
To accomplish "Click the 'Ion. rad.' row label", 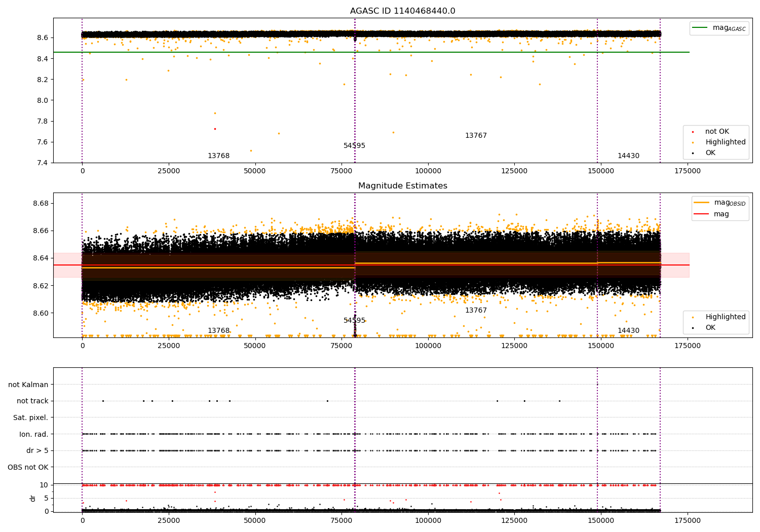I will tap(34, 435).
